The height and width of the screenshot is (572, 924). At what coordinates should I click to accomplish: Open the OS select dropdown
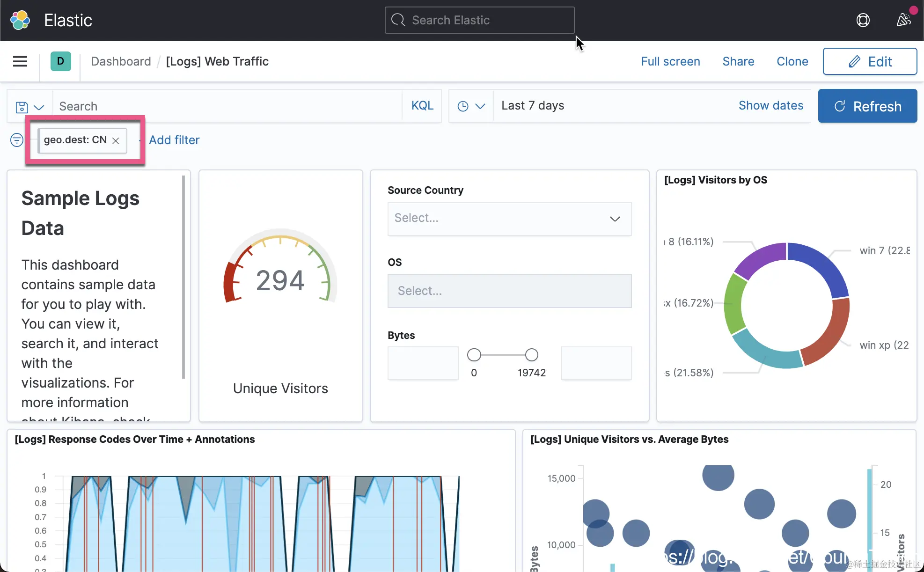(x=509, y=291)
